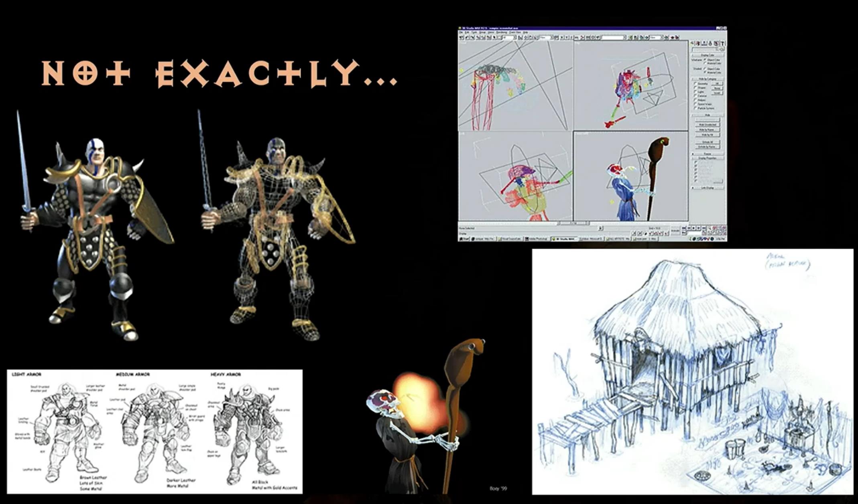Open the Hierarchy panel tab icon
This screenshot has height=504, width=858.
tap(704, 43)
